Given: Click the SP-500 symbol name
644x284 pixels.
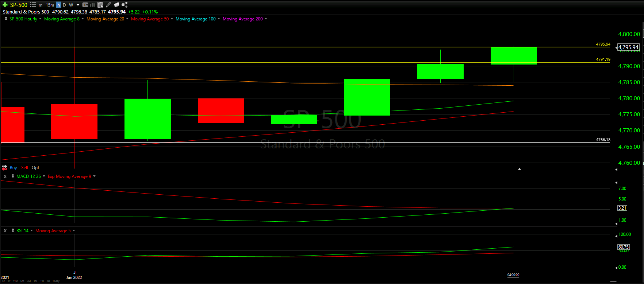Looking at the screenshot, I should click(19, 5).
